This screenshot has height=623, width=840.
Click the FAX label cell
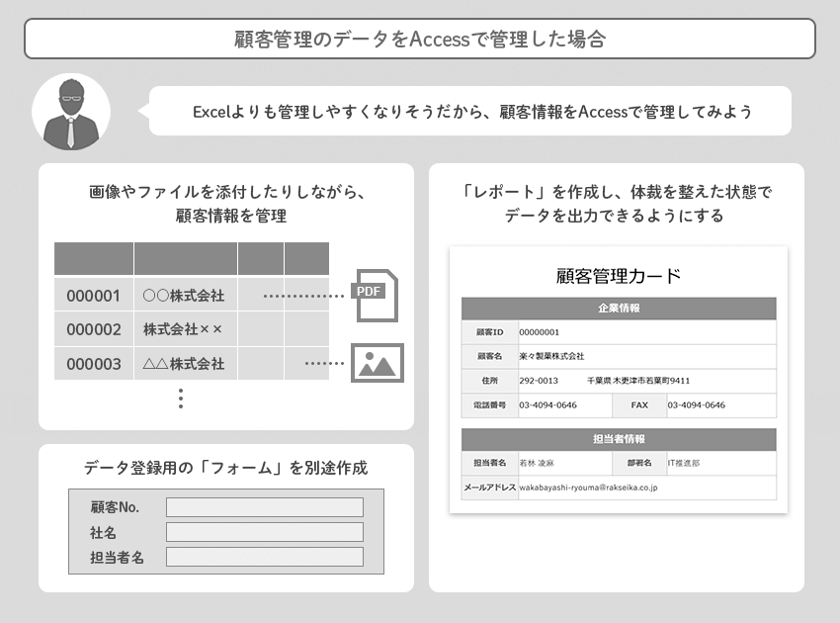(x=639, y=405)
